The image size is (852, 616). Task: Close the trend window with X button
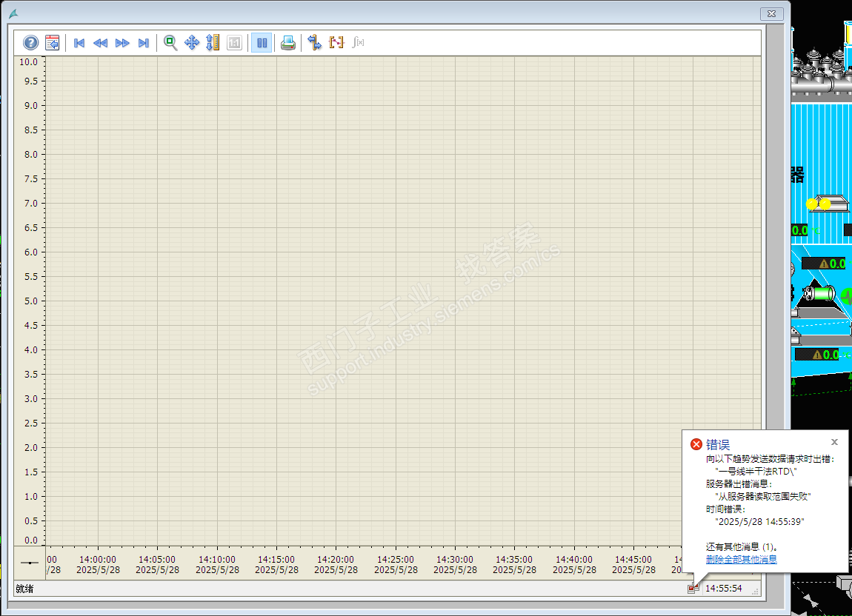click(771, 13)
